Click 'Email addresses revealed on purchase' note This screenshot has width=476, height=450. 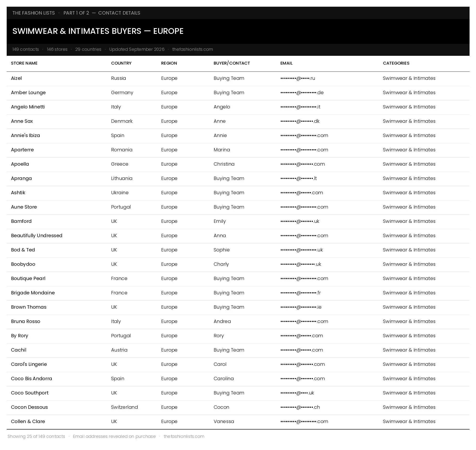point(114,436)
